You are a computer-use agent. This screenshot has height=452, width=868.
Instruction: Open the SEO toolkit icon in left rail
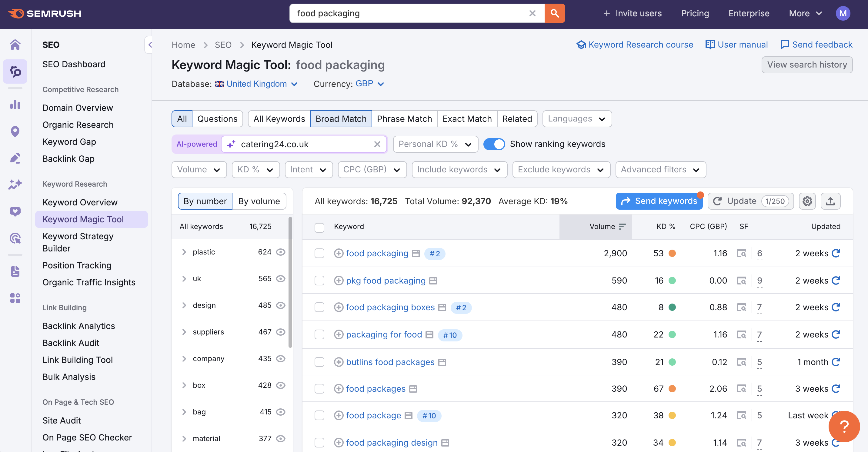[x=15, y=71]
